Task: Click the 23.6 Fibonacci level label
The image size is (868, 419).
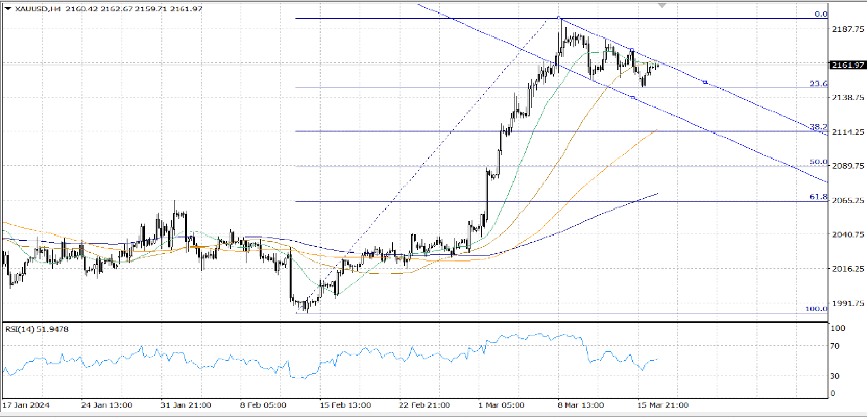Action: (818, 84)
